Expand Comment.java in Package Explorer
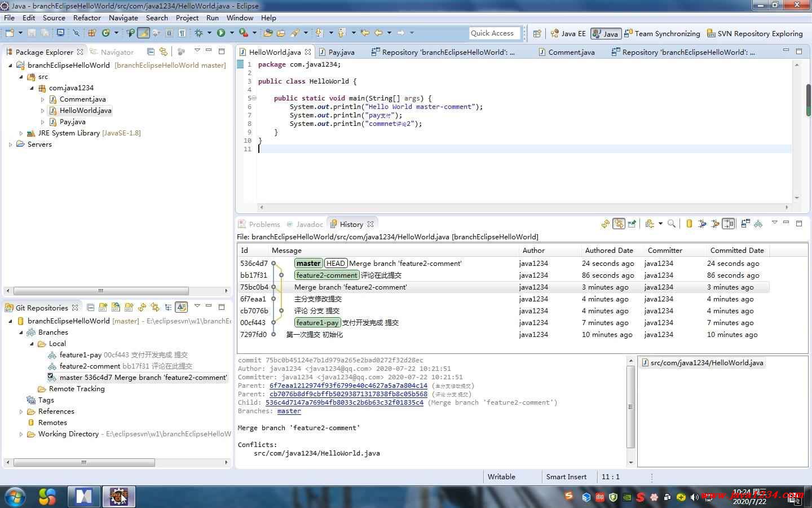The width and height of the screenshot is (812, 508). pyautogui.click(x=42, y=99)
